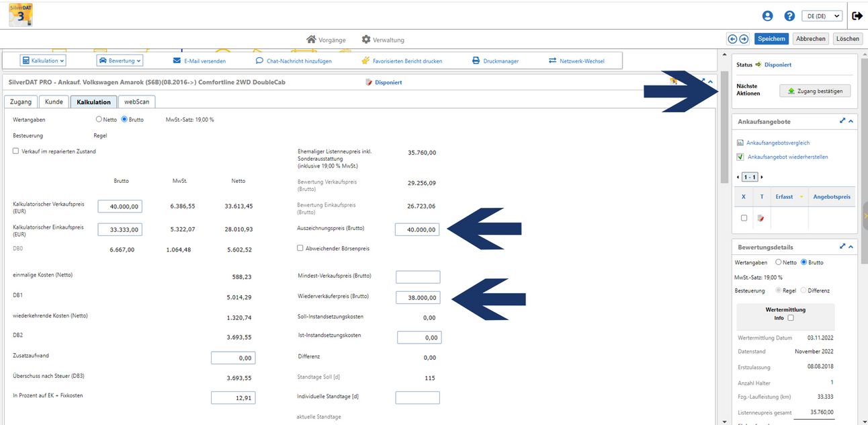Image resolution: width=868 pixels, height=425 pixels.
Task: Open the DE (DE) language selector
Action: (x=823, y=15)
